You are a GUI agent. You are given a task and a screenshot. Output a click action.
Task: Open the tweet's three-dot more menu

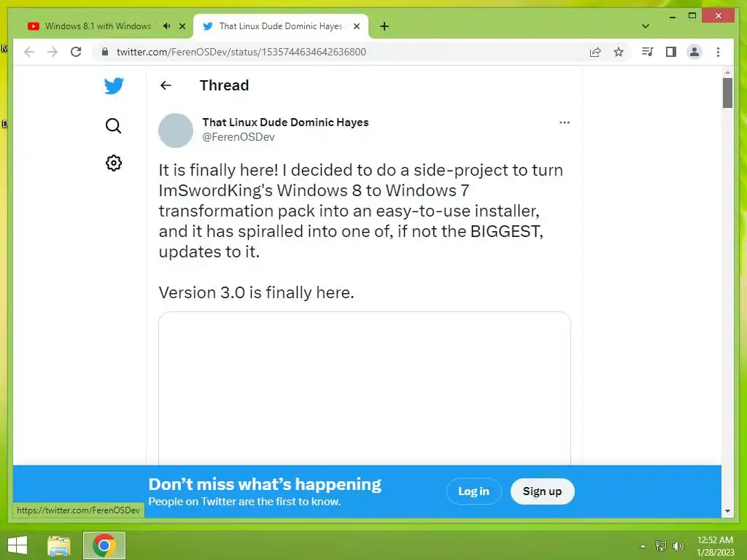[564, 122]
